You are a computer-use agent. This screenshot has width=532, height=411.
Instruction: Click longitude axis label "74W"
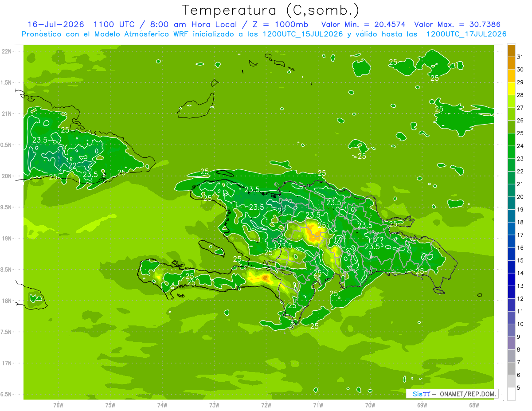point(162,405)
